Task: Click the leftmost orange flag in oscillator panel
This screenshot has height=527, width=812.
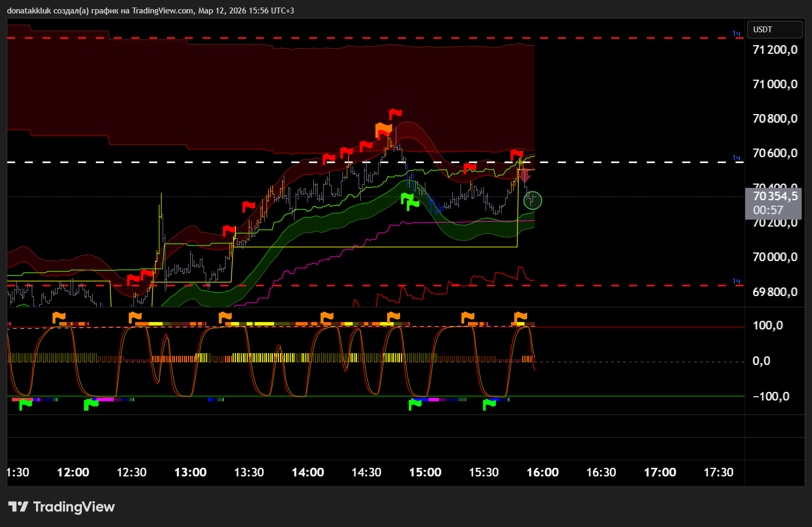Action: (x=59, y=317)
